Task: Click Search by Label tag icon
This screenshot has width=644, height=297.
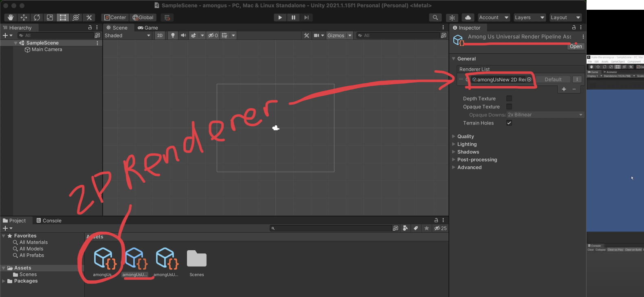Action: pos(416,228)
